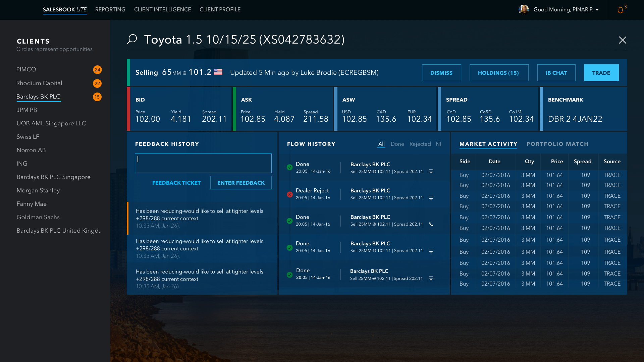Sort market activity by Price column
The width and height of the screenshot is (644, 362).
tap(557, 162)
